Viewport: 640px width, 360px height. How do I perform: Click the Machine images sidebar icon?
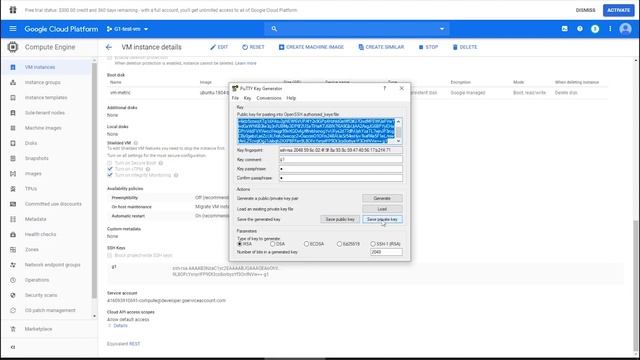coord(13,128)
